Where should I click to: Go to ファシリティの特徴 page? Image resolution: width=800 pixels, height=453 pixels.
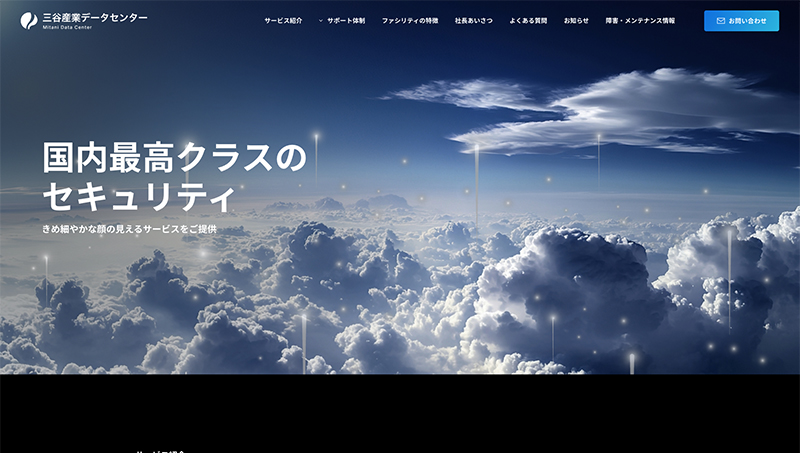coord(410,21)
